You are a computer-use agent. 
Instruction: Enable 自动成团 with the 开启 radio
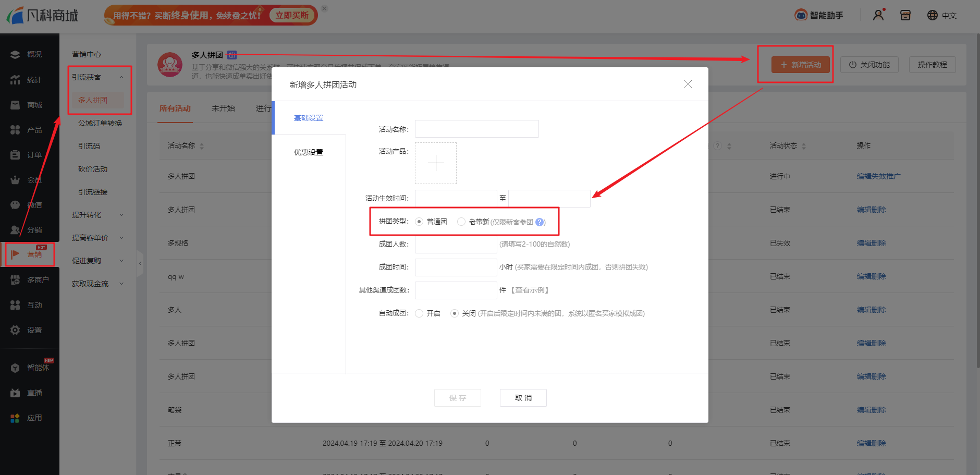coord(419,313)
